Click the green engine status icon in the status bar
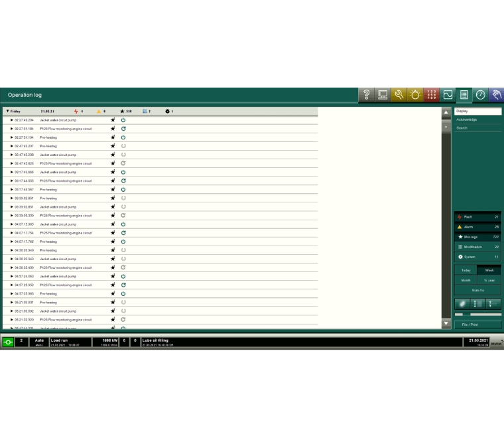The height and width of the screenshot is (438, 504). [8, 342]
